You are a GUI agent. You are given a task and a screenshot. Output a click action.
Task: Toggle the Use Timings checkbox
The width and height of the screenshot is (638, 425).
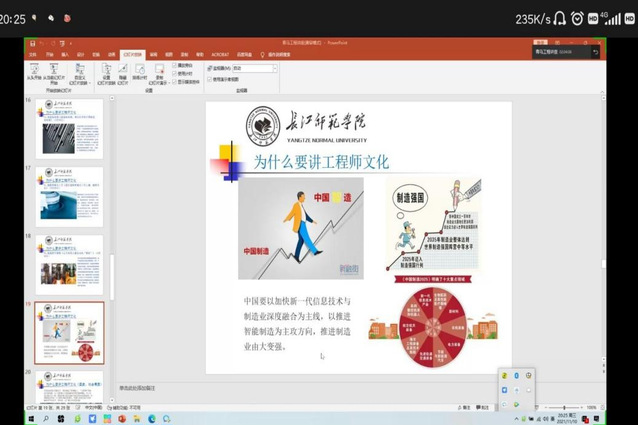(x=175, y=73)
